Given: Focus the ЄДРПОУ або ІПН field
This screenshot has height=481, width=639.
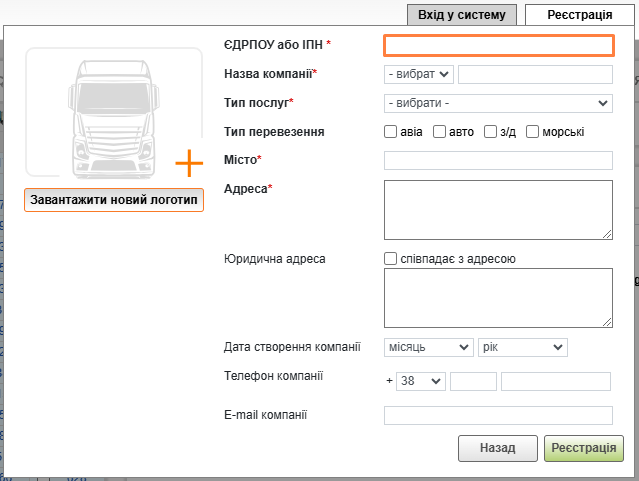Looking at the screenshot, I should point(498,45).
